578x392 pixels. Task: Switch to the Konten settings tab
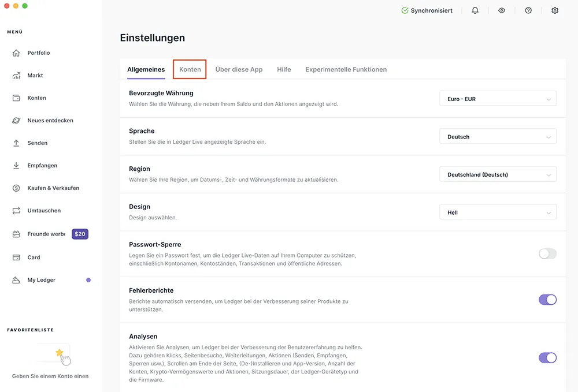[190, 69]
